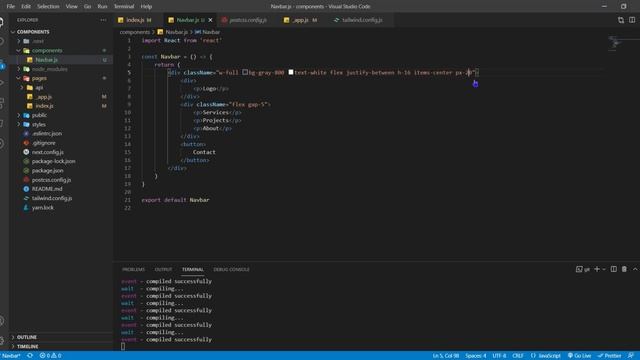Expand the public folder
This screenshot has width=640, height=360.
(39, 115)
